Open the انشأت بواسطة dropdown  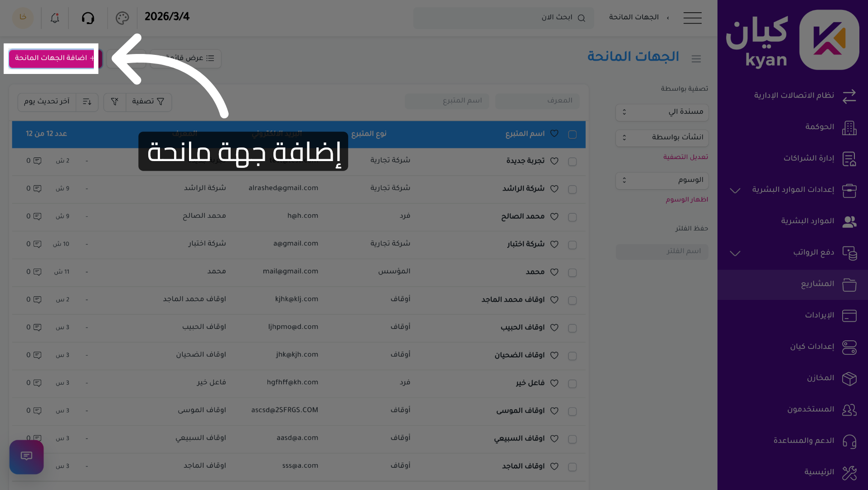pyautogui.click(x=662, y=138)
